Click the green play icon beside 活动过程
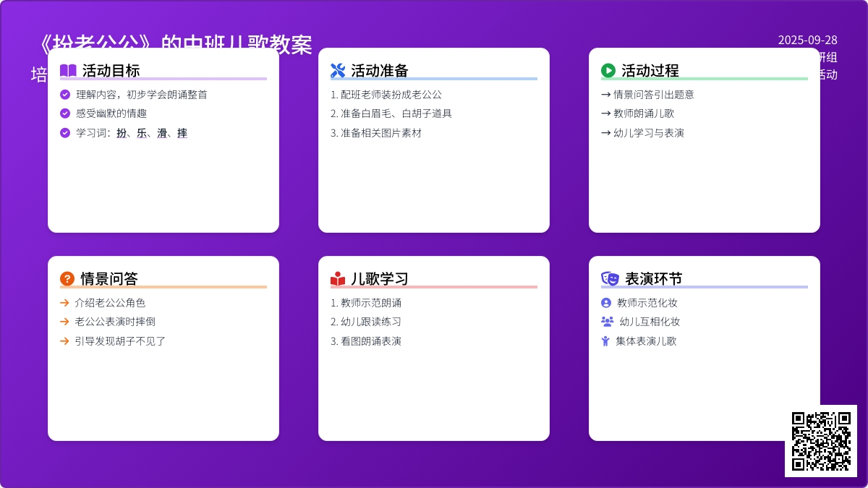Viewport: 868px width, 488px height. click(x=608, y=71)
